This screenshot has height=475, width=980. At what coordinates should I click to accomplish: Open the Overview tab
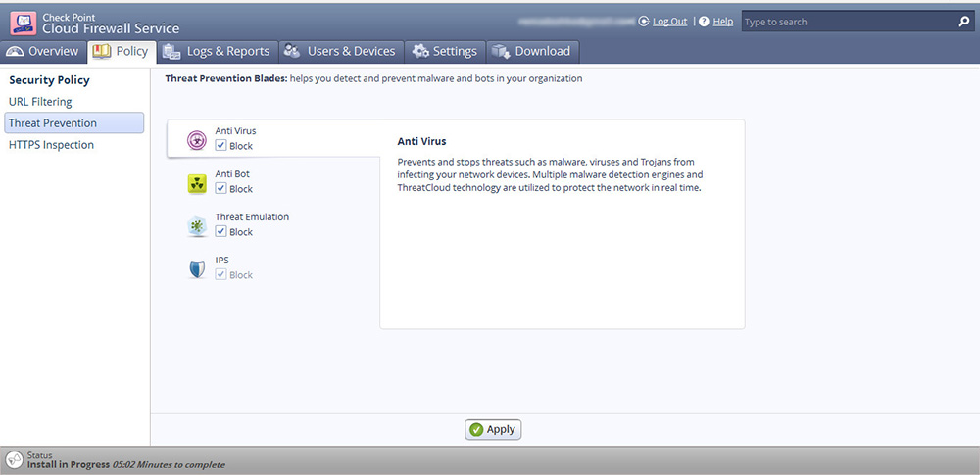coord(42,52)
